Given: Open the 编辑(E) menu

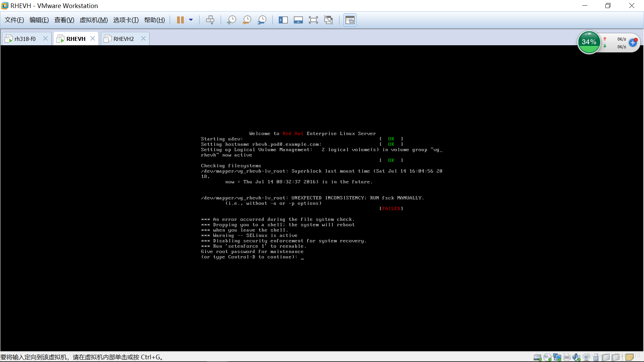Looking at the screenshot, I should [x=39, y=20].
